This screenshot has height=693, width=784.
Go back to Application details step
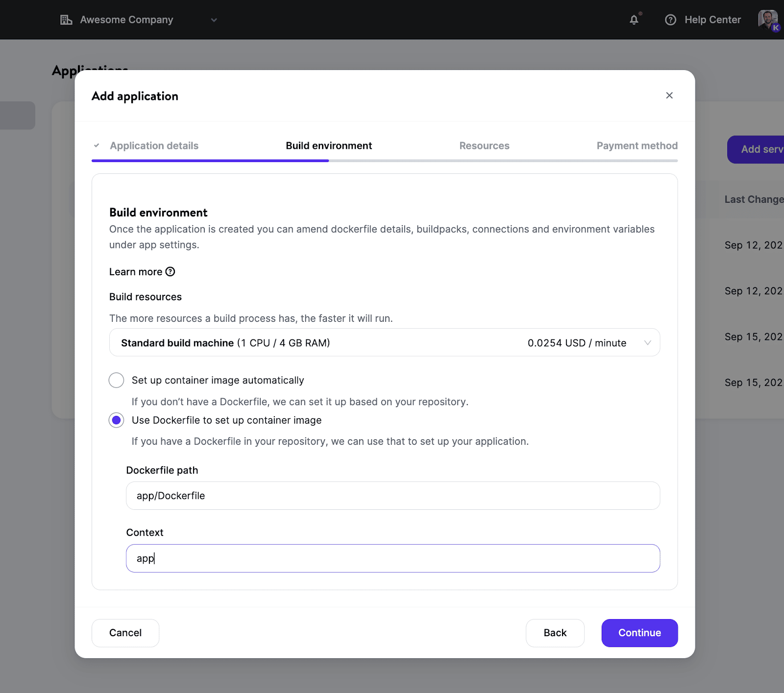[x=154, y=145]
